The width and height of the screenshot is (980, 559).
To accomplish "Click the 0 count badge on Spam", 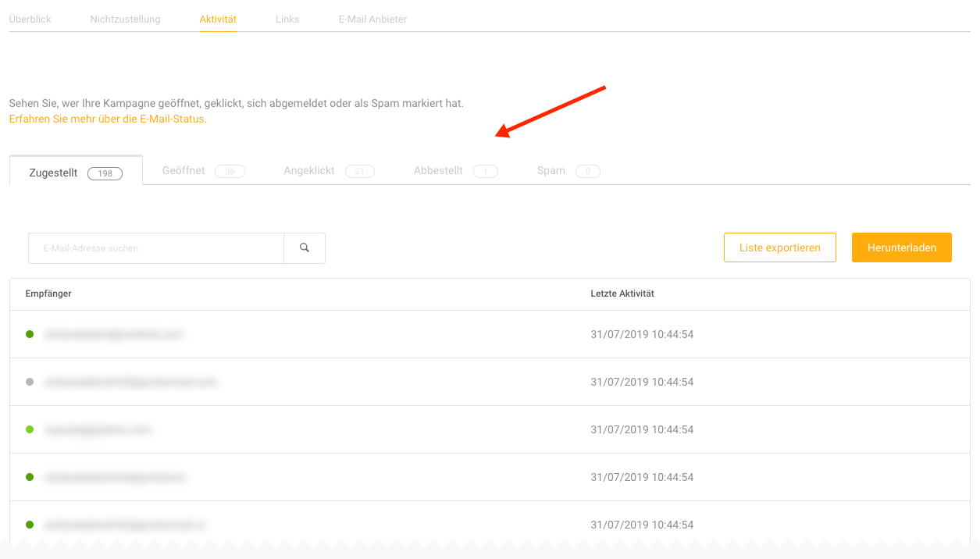I will tap(588, 172).
